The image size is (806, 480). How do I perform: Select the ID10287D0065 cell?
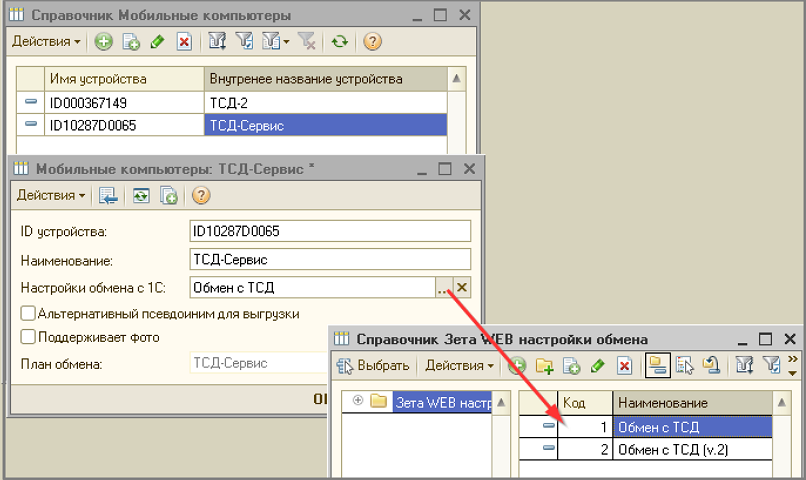[x=124, y=125]
